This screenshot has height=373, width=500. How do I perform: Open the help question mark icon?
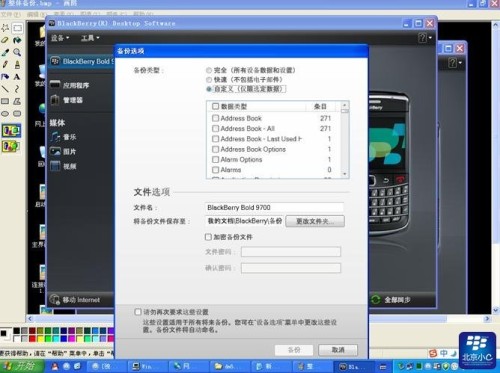tap(422, 38)
